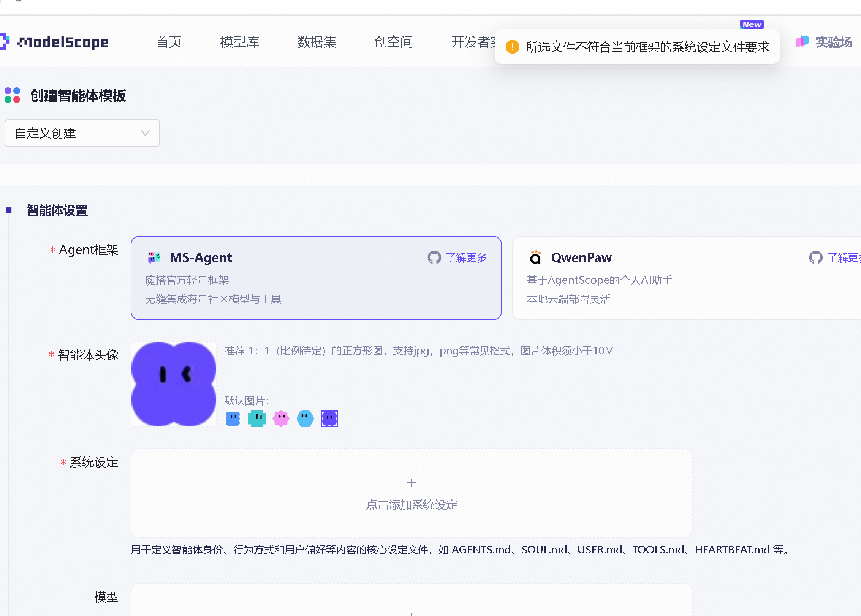The image size is (861, 616).
Task: Open the 首页 nav item
Action: [x=169, y=42]
